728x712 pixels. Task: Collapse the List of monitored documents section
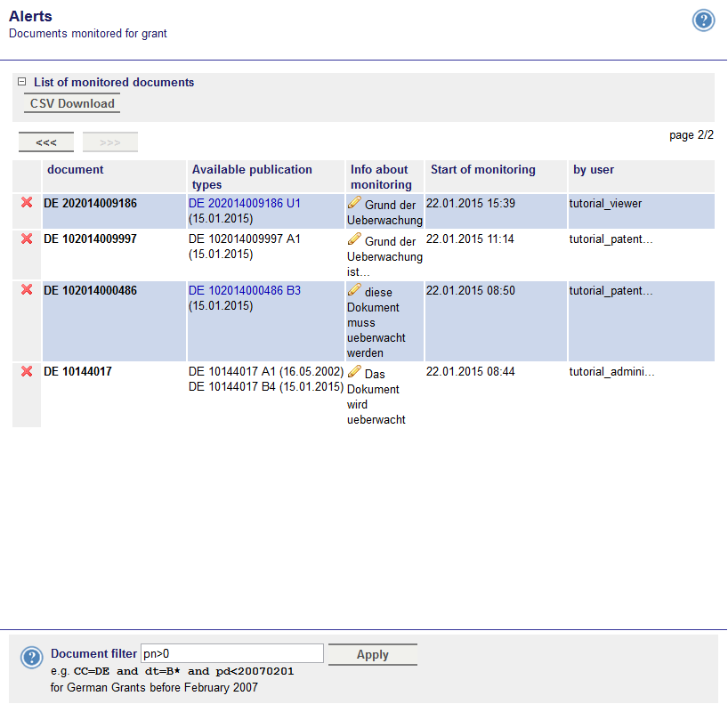click(x=22, y=82)
